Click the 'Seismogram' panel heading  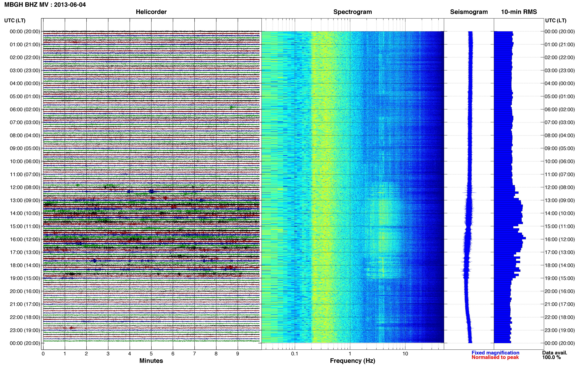[469, 12]
